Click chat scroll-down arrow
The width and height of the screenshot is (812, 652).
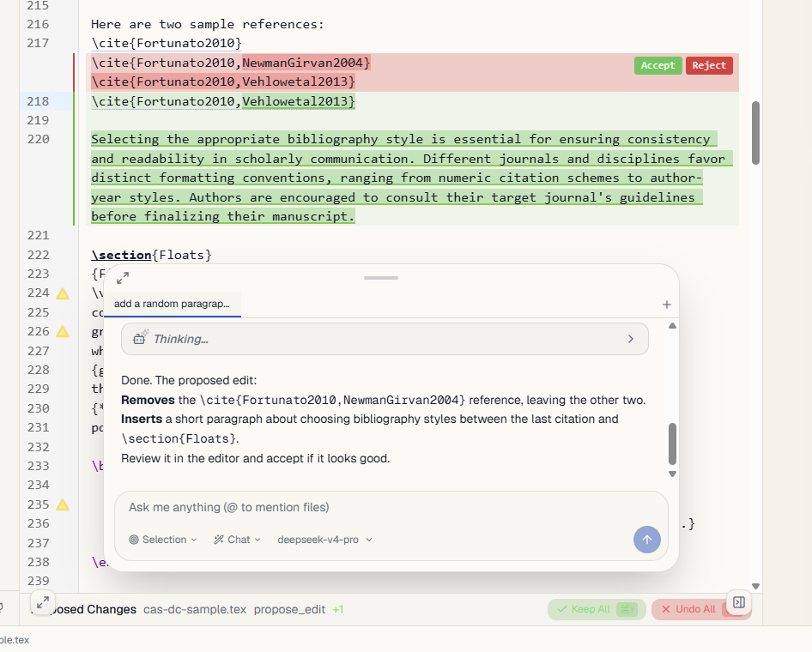pos(672,474)
